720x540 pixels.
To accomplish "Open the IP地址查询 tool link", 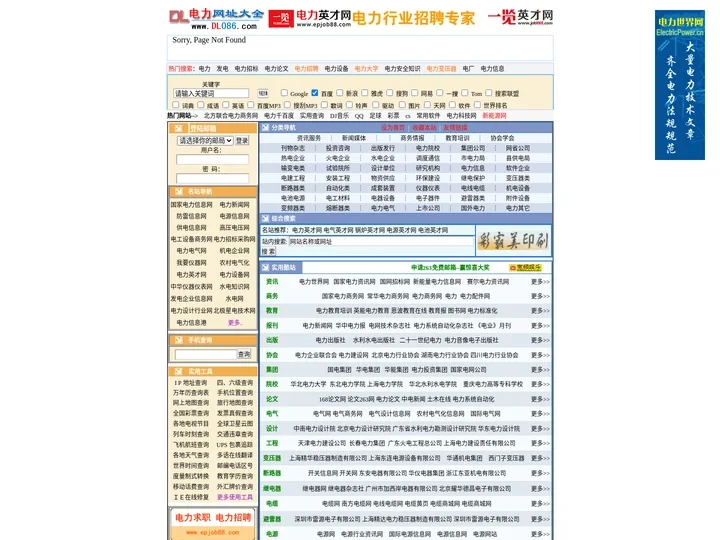I will (191, 382).
